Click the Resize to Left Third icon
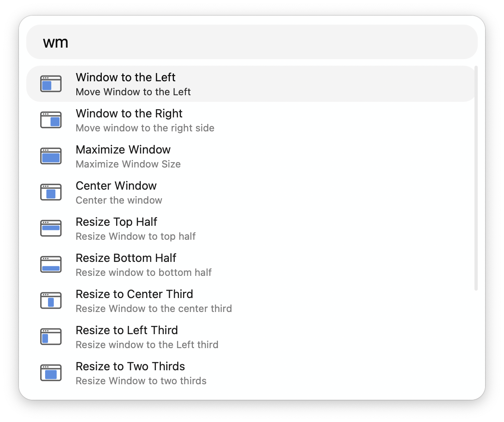 point(51,337)
